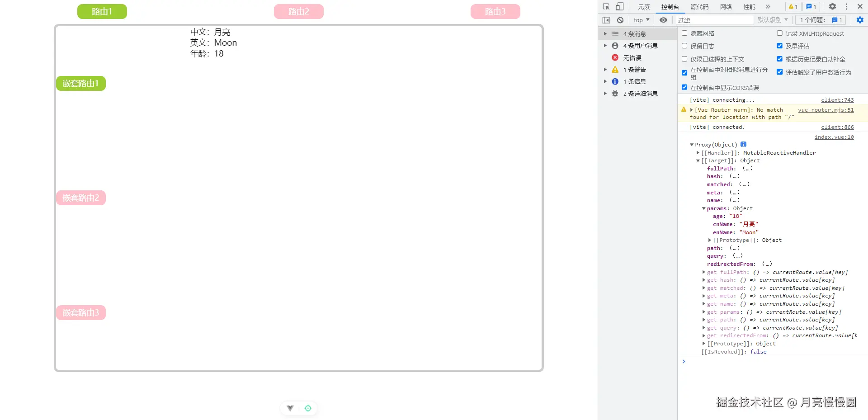This screenshot has height=420, width=868.
Task: Uncheck 在控制台中对相似消息进行分组
Action: click(x=684, y=73)
